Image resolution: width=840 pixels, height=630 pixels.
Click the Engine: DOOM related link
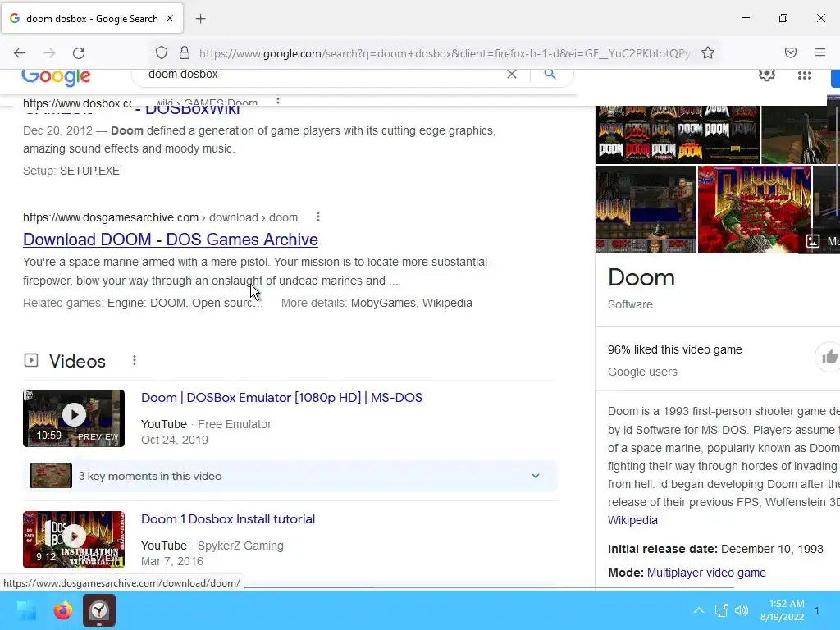point(146,303)
